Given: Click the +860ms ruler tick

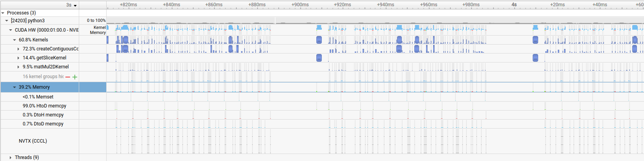Looking at the screenshot, I should [x=214, y=5].
